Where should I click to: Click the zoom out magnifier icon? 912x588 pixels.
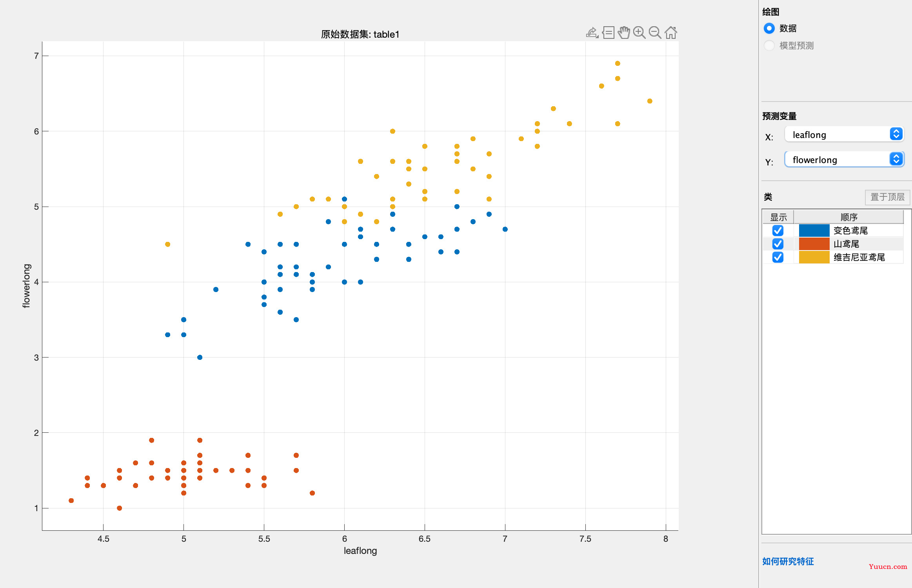click(x=655, y=33)
